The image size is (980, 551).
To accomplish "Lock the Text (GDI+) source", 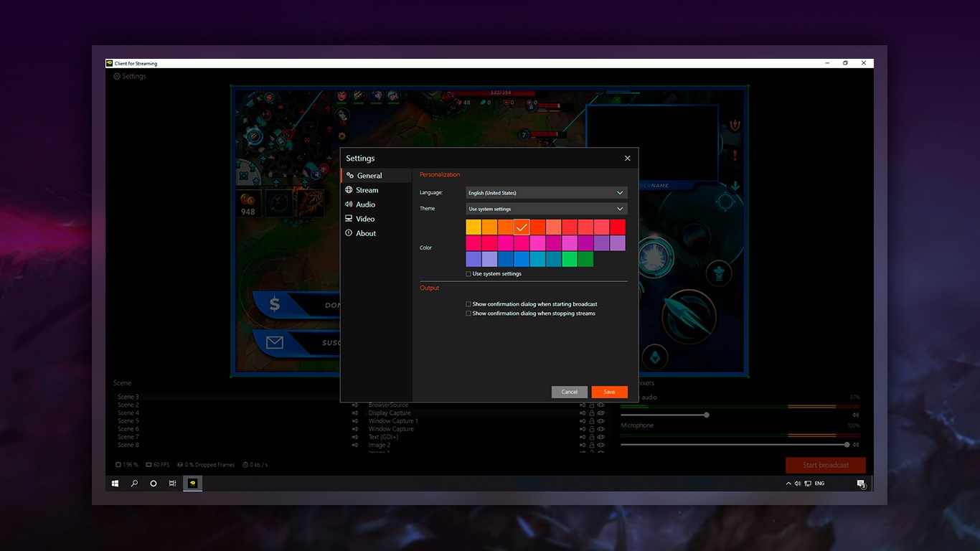I will pos(592,437).
